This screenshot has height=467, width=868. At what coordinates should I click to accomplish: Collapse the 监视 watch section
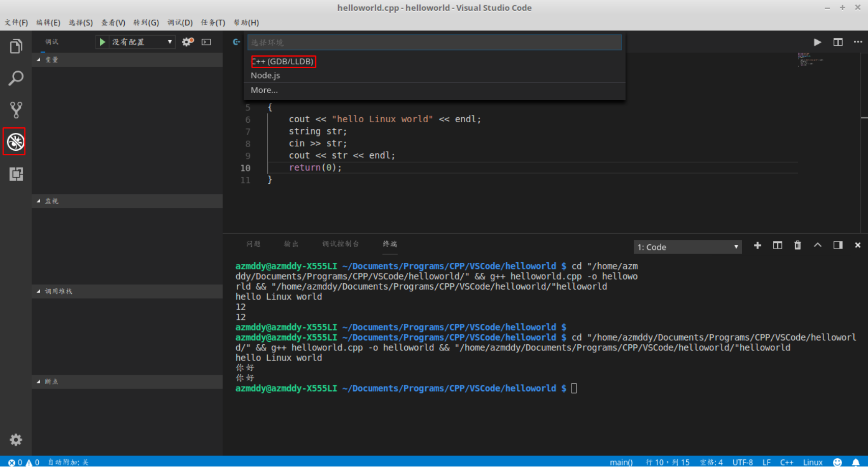pyautogui.click(x=127, y=201)
